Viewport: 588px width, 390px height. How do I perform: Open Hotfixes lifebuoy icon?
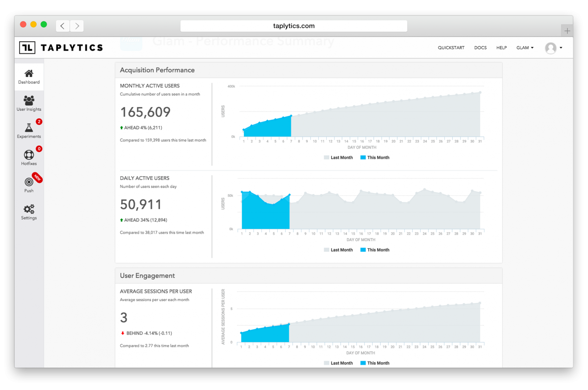click(29, 155)
